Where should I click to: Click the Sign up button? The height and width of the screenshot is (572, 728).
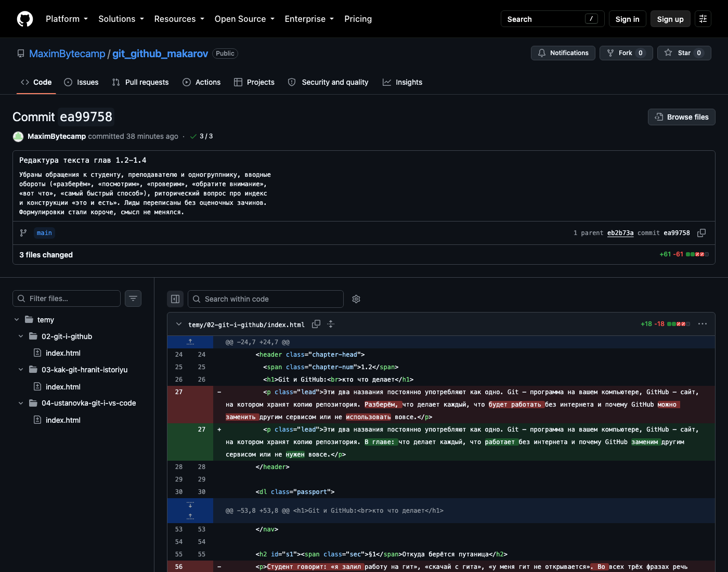click(670, 19)
